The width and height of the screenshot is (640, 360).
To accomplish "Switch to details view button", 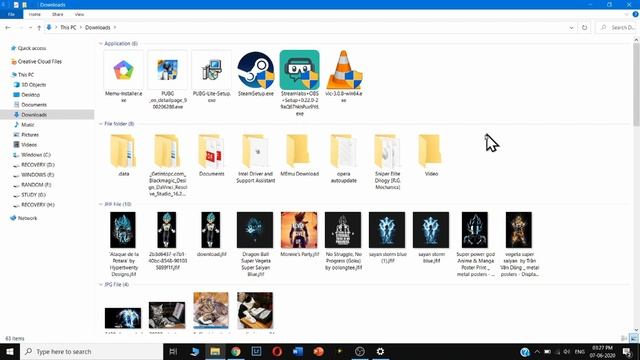I will tap(624, 338).
